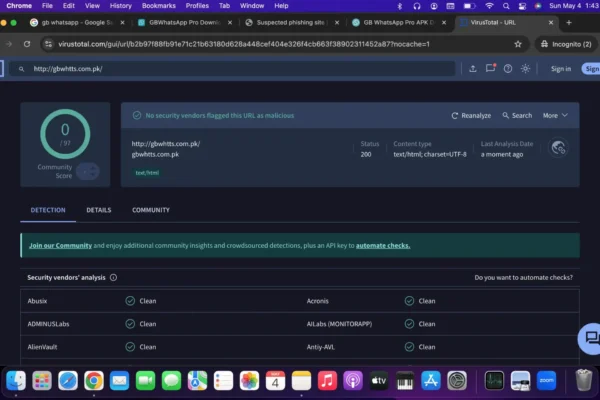Image resolution: width=600 pixels, height=400 pixels.
Task: Open Control Center in menu bar
Action: [x=522, y=6]
